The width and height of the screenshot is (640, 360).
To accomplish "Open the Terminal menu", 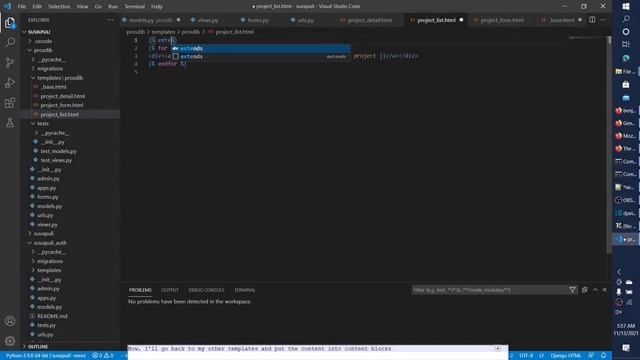I will pos(134,7).
